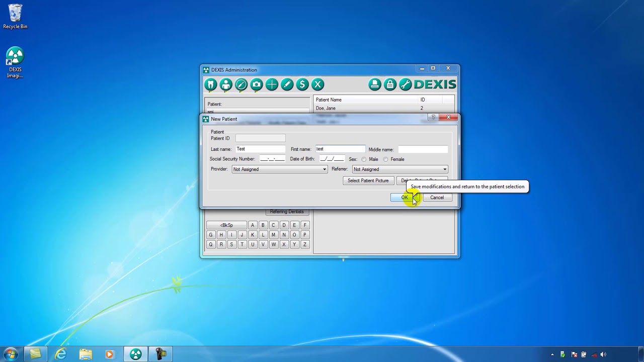Open the Recycle Bin desktop icon
This screenshot has width=644, height=362.
[x=15, y=17]
